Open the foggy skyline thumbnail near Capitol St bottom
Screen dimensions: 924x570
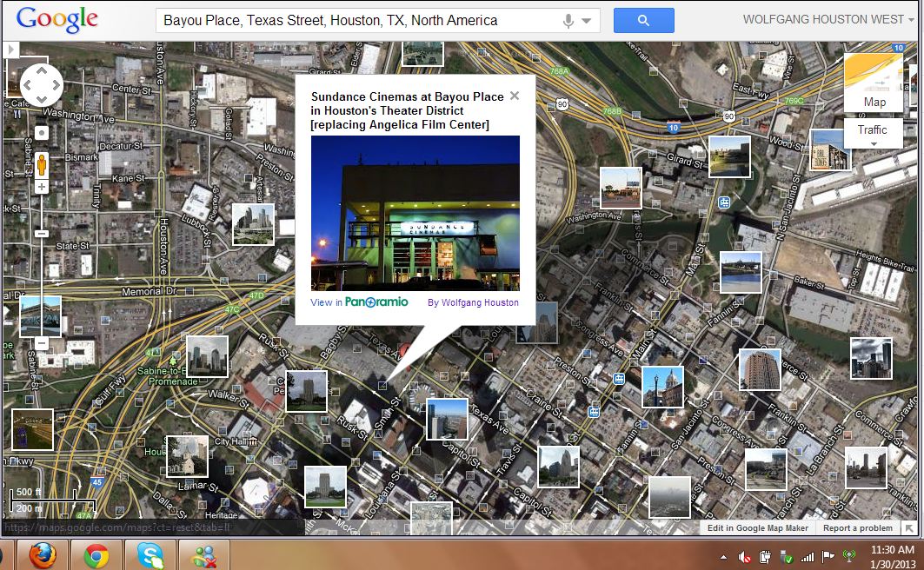[669, 497]
